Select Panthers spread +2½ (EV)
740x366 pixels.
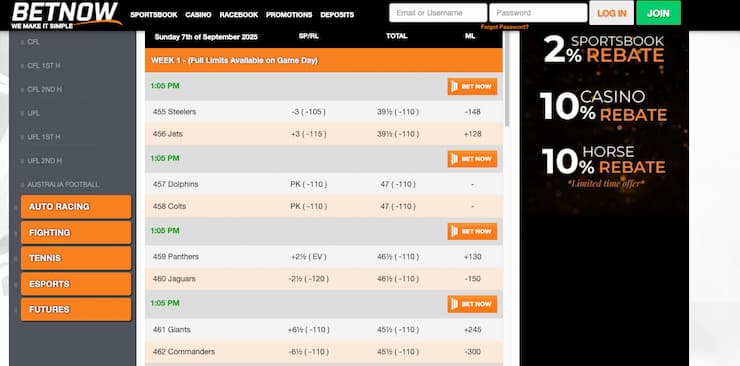(x=309, y=257)
